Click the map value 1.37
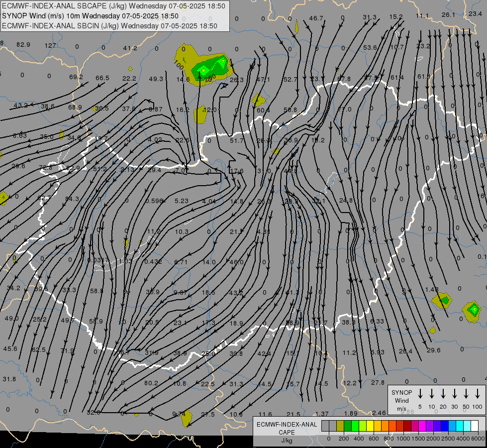This screenshot has width=487, height=448. click(322, 414)
